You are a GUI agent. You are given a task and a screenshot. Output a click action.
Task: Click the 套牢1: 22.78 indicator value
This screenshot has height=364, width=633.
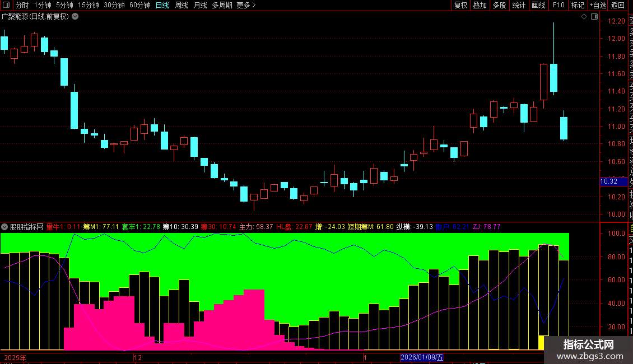click(141, 227)
